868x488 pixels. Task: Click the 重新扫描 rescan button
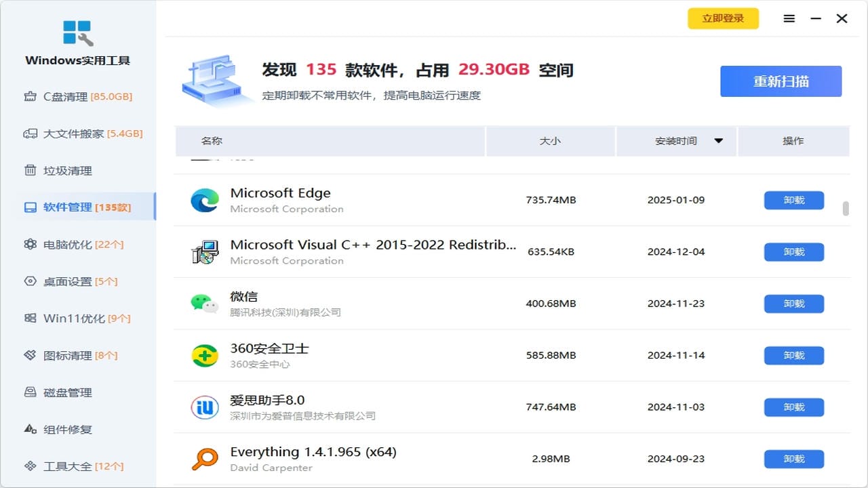[781, 81]
